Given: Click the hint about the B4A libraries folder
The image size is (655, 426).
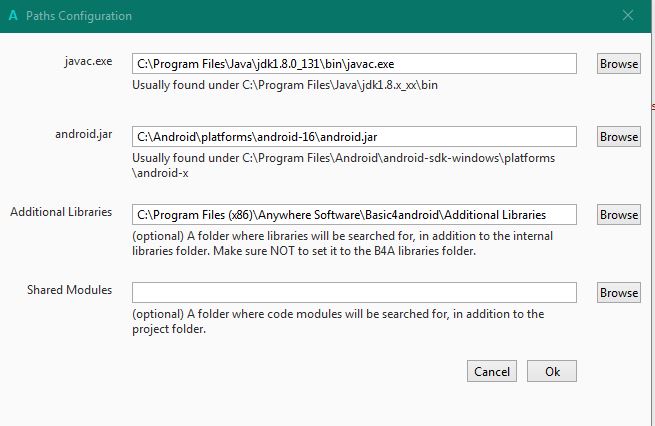Looking at the screenshot, I should pyautogui.click(x=342, y=243).
